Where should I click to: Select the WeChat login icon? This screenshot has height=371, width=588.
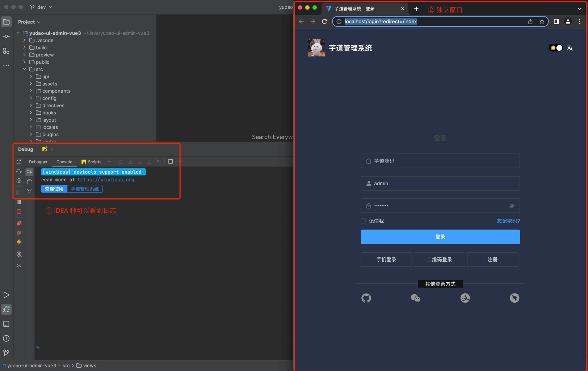coord(415,298)
